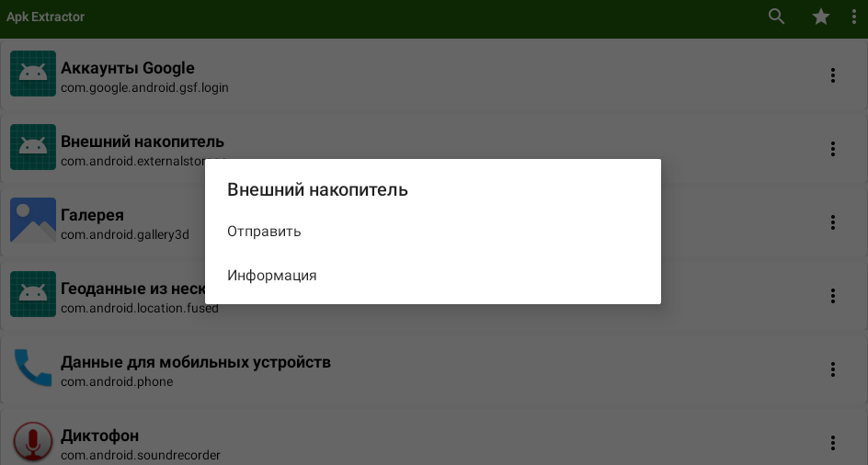
Task: Open the search magnifier icon
Action: click(777, 17)
